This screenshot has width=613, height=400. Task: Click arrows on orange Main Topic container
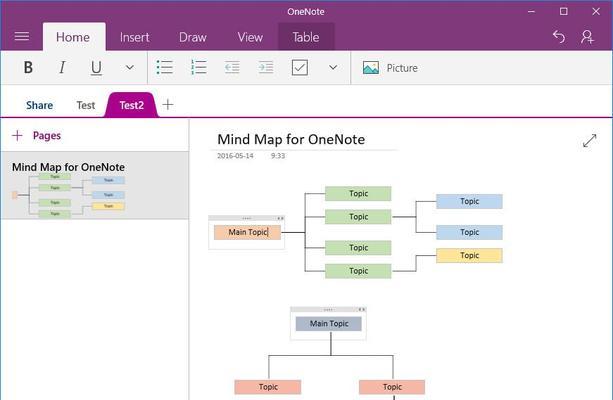click(x=280, y=218)
